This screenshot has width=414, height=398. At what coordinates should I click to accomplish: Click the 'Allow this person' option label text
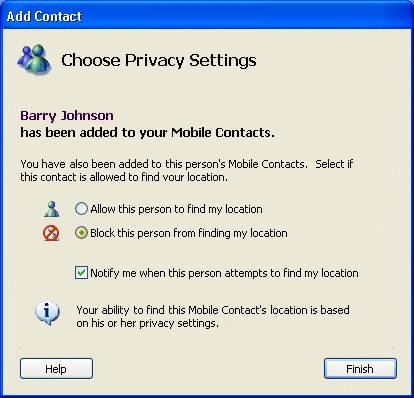pos(176,209)
